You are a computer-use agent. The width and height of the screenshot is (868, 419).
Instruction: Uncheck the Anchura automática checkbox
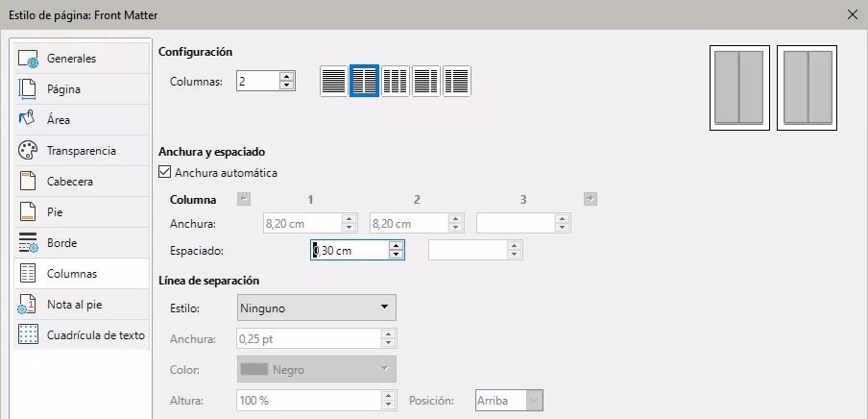click(x=165, y=173)
